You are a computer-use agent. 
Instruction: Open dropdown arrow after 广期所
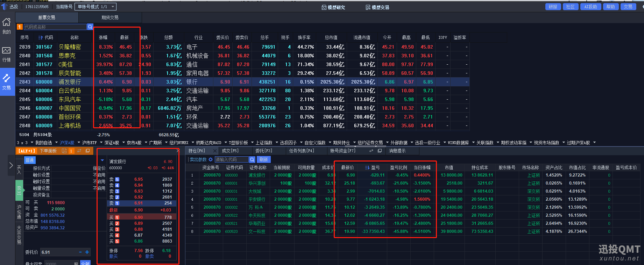click(165, 143)
